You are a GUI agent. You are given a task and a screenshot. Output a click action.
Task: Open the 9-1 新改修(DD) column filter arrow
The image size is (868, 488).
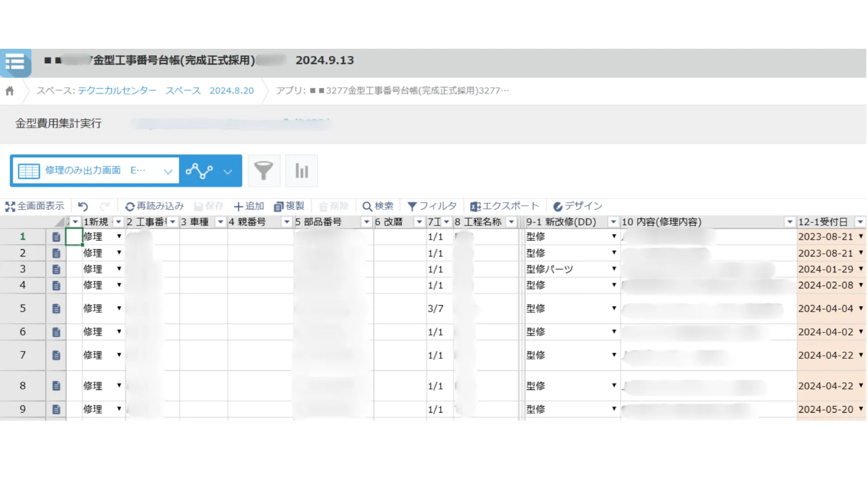pyautogui.click(x=613, y=222)
